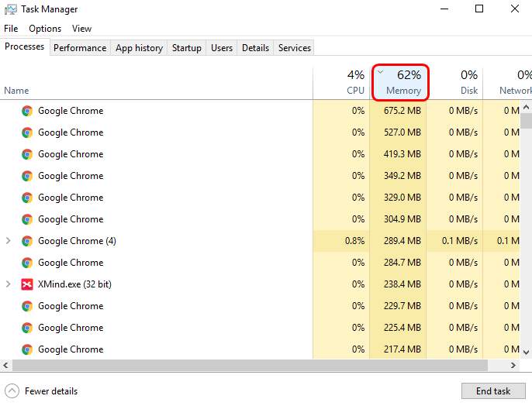Screen dimensions: 532x406
Task: Click the vertical scrollbar down arrow
Action: (526, 353)
